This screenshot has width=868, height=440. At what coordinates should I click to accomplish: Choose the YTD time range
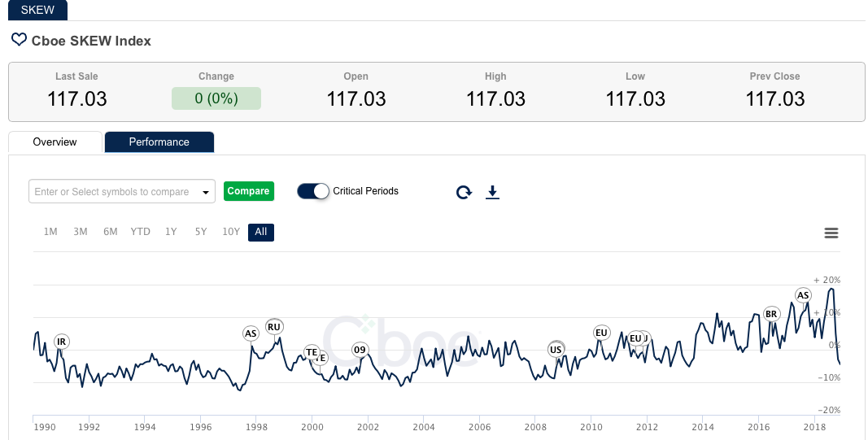click(x=141, y=232)
